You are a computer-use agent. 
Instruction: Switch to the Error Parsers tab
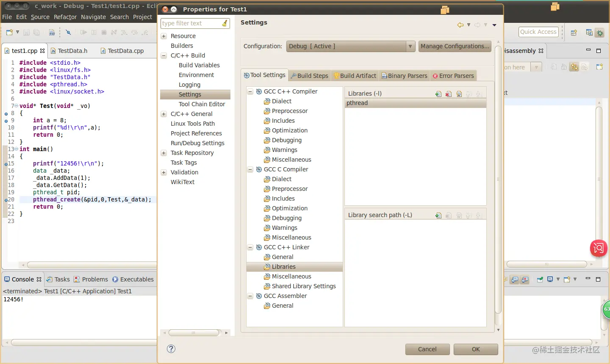coord(453,76)
